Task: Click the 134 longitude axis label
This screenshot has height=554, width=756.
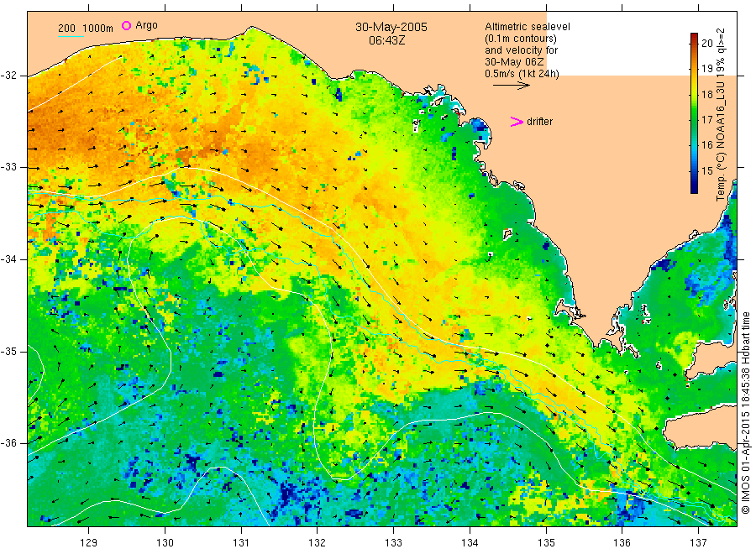Action: point(470,543)
